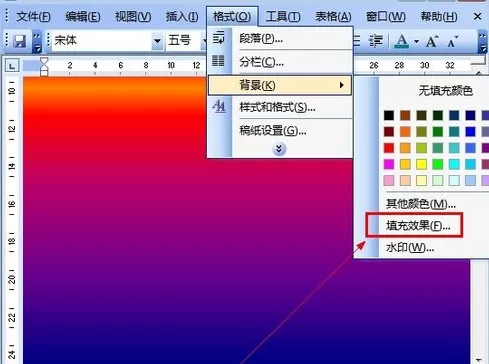Open the 工具(T) menu
The image size is (489, 364).
tap(283, 16)
